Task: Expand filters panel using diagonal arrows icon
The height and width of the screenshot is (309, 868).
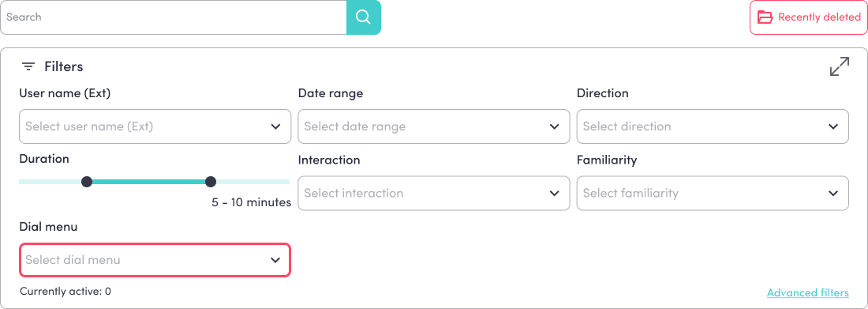Action: click(840, 66)
